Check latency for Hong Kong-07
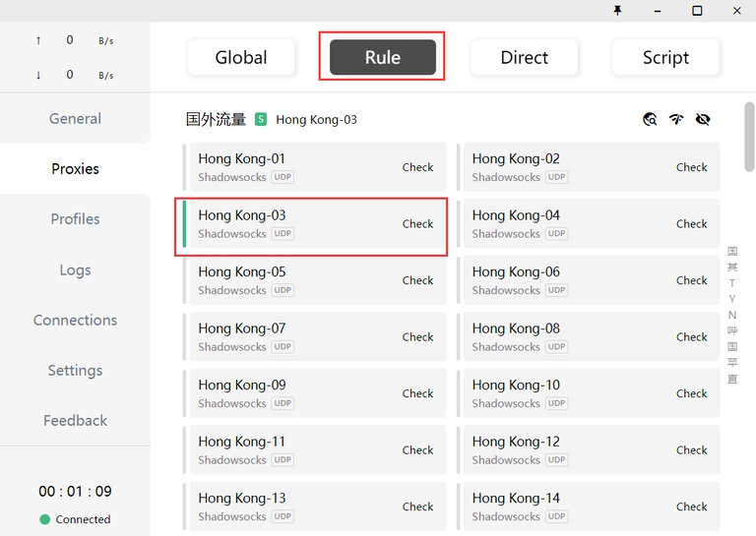The image size is (756, 536). (417, 337)
